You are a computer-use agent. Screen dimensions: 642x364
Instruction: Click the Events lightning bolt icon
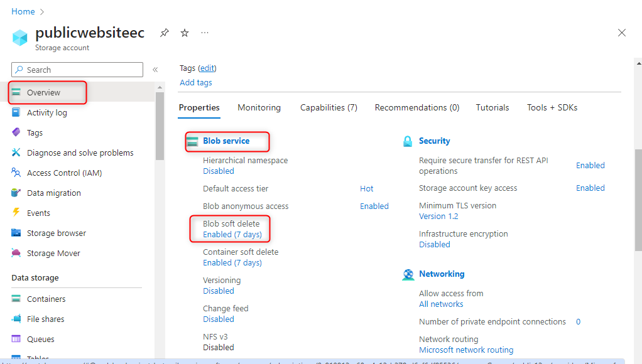(16, 213)
